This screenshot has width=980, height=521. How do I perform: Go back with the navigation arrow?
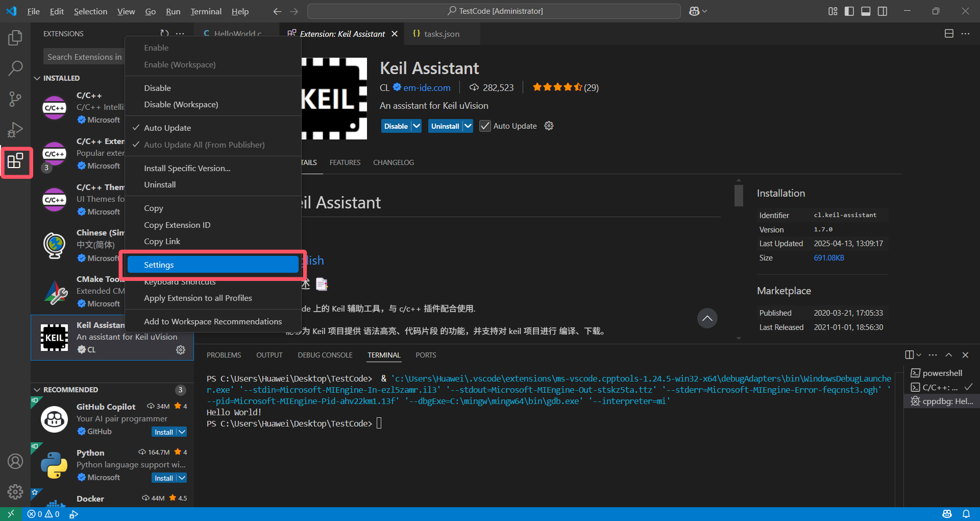coord(277,11)
